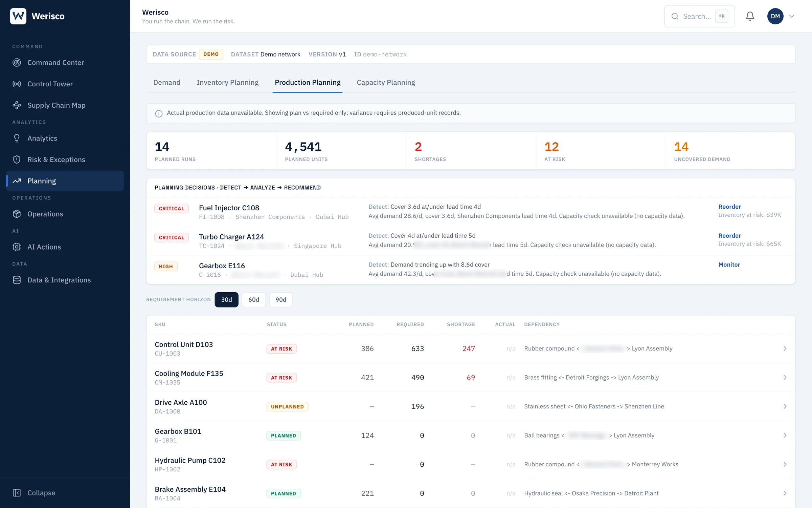This screenshot has width=812, height=508.
Task: Select Planning in the sidebar
Action: [x=65, y=181]
